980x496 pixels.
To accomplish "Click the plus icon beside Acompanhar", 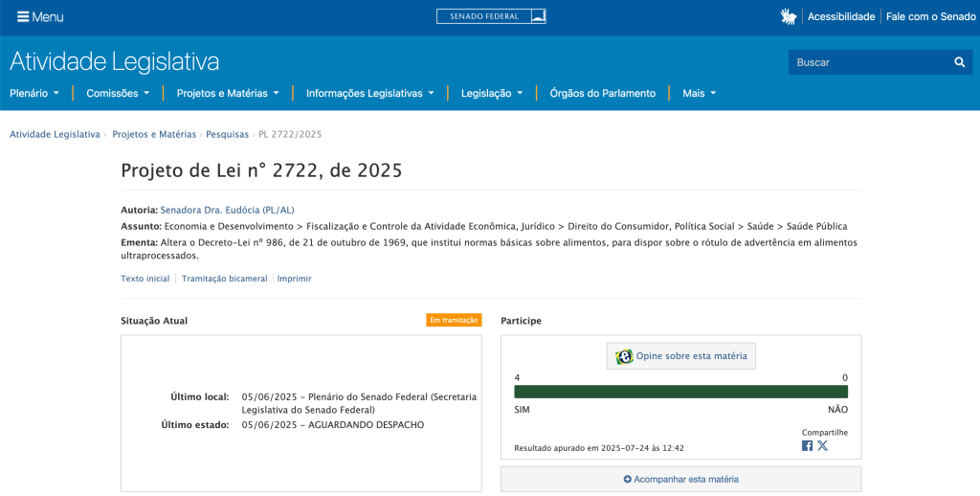I will pyautogui.click(x=628, y=479).
